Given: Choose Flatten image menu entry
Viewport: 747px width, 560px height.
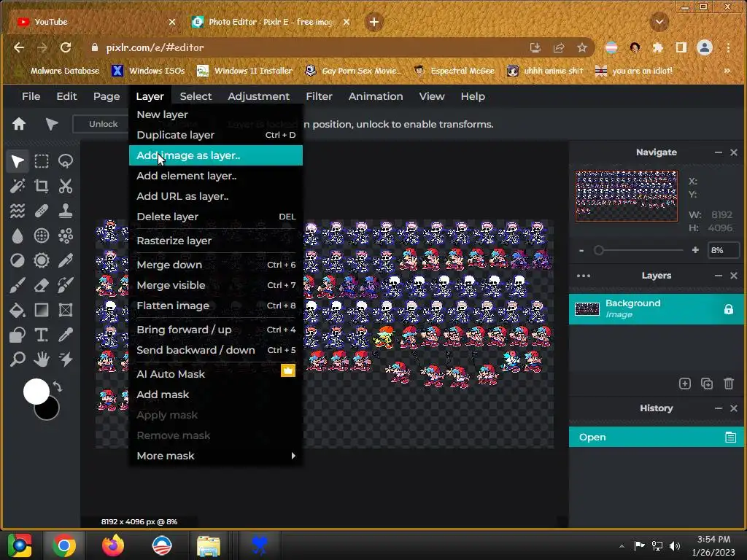Looking at the screenshot, I should coord(216,306).
